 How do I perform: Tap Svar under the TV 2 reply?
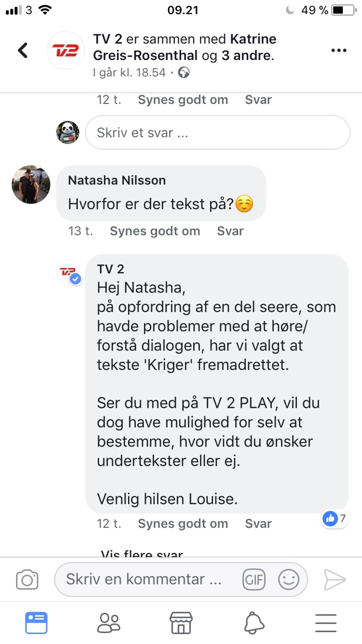click(258, 524)
